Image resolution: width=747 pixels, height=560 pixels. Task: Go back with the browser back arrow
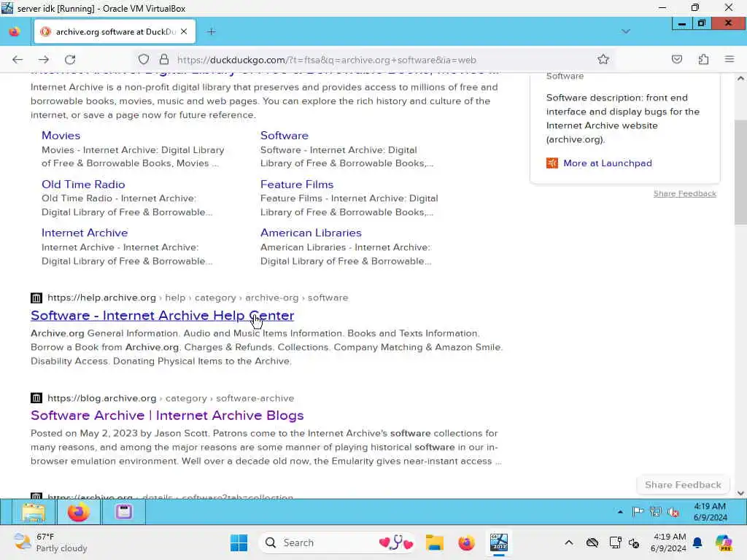18,60
